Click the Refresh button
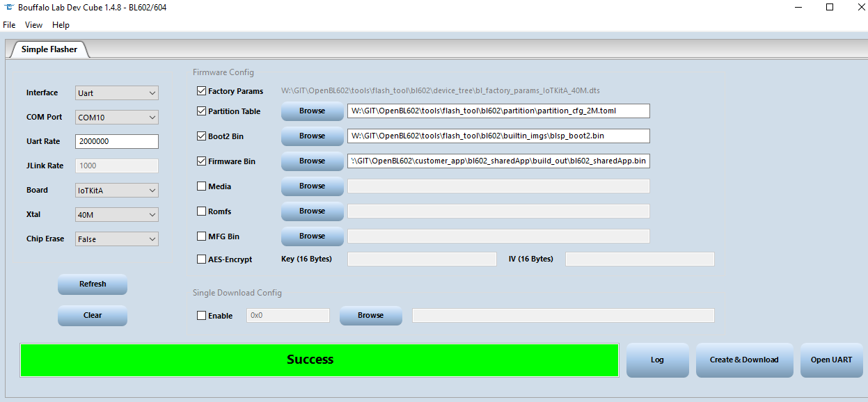Viewport: 868px width, 402px height. [93, 284]
